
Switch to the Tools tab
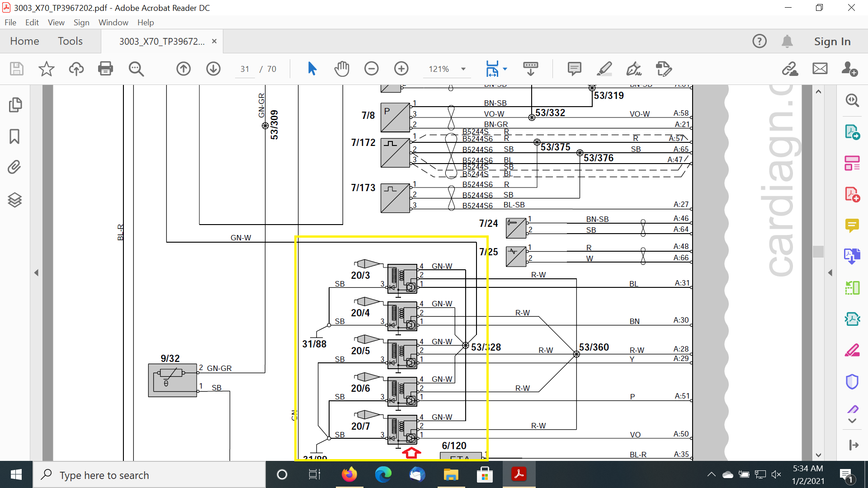tap(70, 41)
